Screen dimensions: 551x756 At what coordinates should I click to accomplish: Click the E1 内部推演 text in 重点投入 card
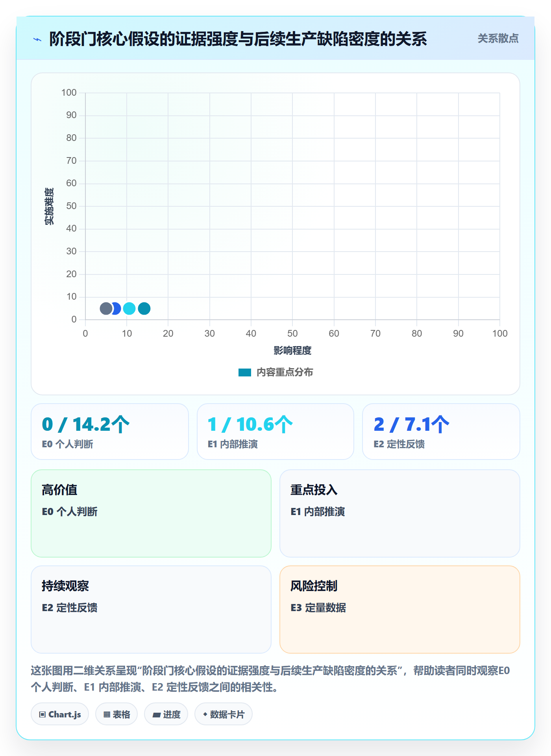click(318, 511)
